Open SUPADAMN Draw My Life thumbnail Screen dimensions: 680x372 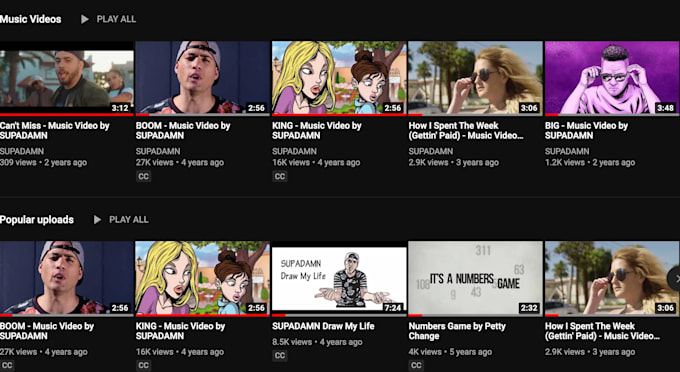pyautogui.click(x=339, y=278)
